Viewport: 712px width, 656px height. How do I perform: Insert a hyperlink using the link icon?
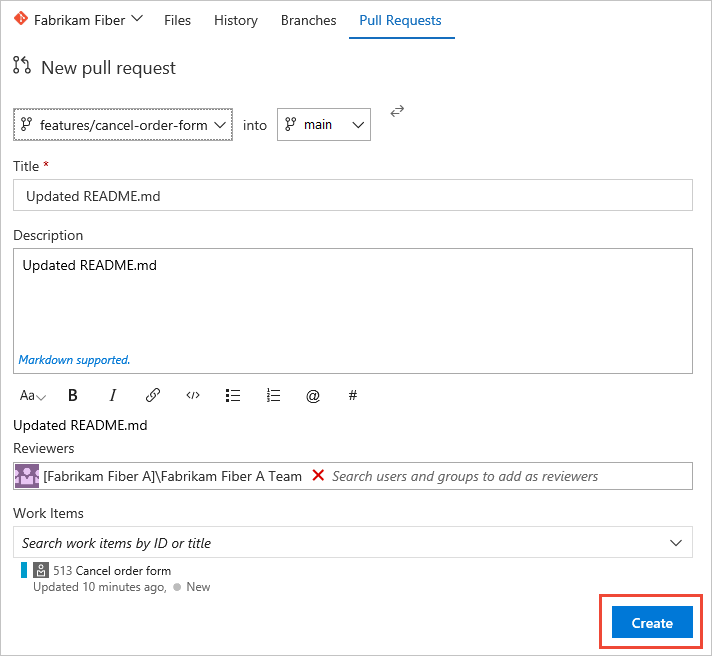pos(153,395)
